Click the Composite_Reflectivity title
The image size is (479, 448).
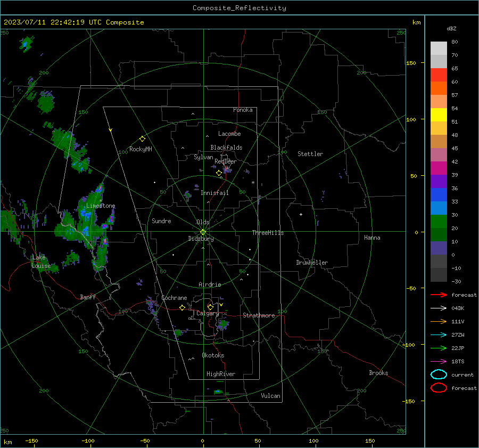[239, 8]
